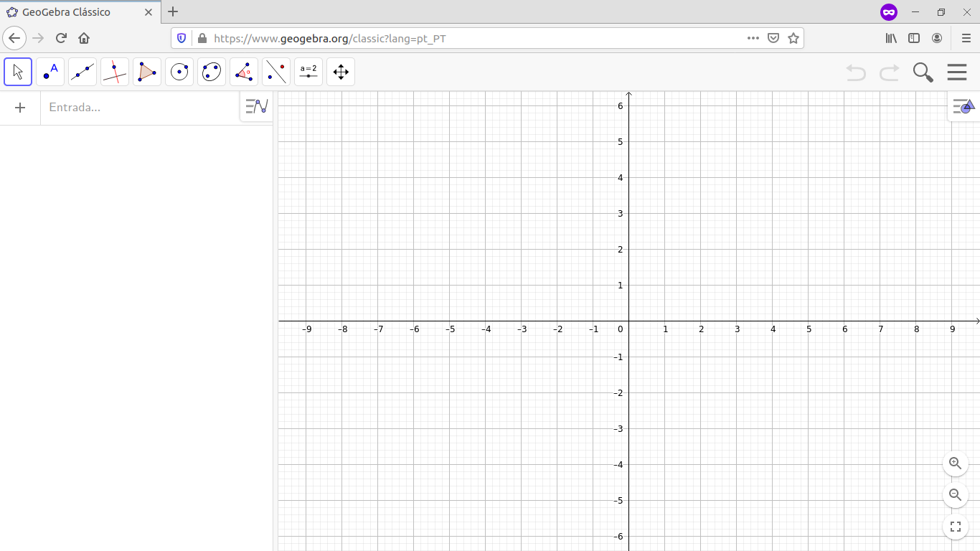Select the Line through two points tool
Screen dimensions: 980x551
click(83, 72)
